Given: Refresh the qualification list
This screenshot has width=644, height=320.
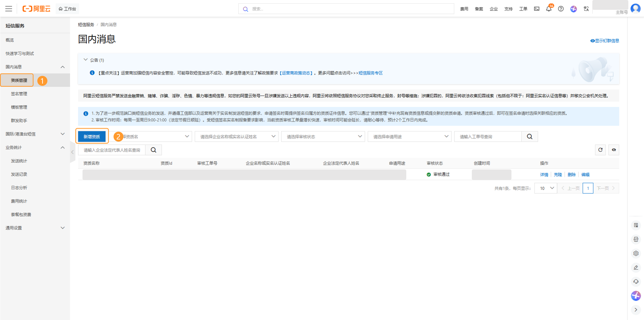Looking at the screenshot, I should tap(600, 150).
